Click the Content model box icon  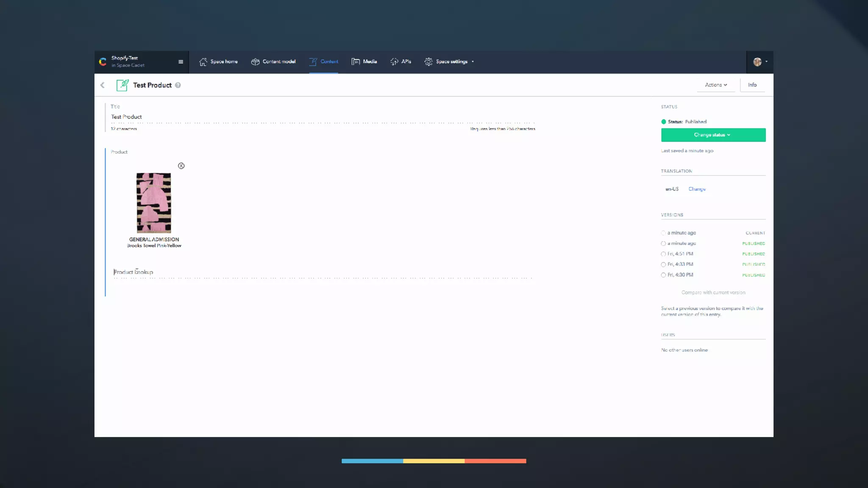[255, 62]
